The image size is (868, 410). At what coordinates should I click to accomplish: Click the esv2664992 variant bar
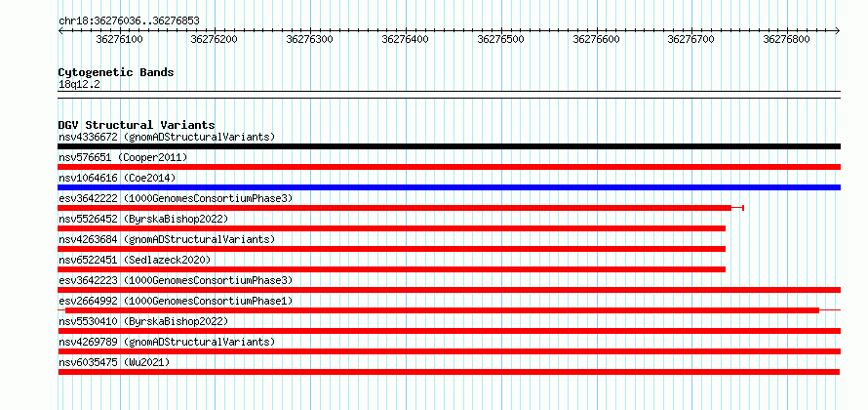click(449, 310)
